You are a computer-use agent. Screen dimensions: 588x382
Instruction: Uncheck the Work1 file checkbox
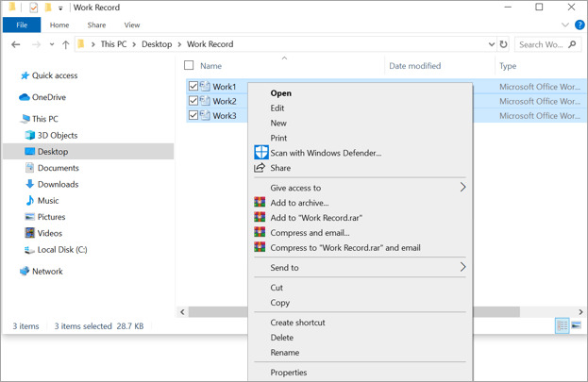tap(193, 87)
